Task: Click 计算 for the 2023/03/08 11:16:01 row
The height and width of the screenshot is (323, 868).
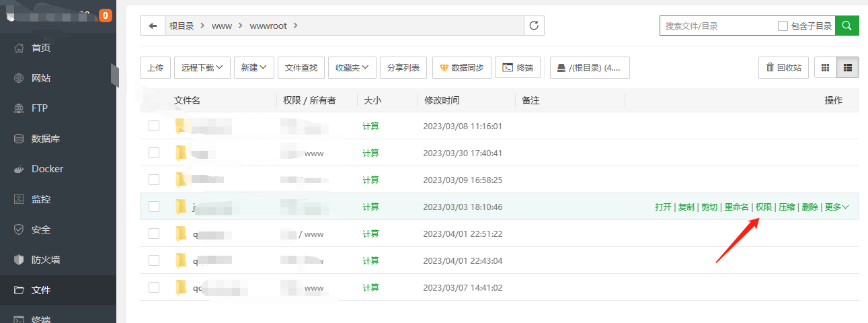Action: pyautogui.click(x=370, y=126)
